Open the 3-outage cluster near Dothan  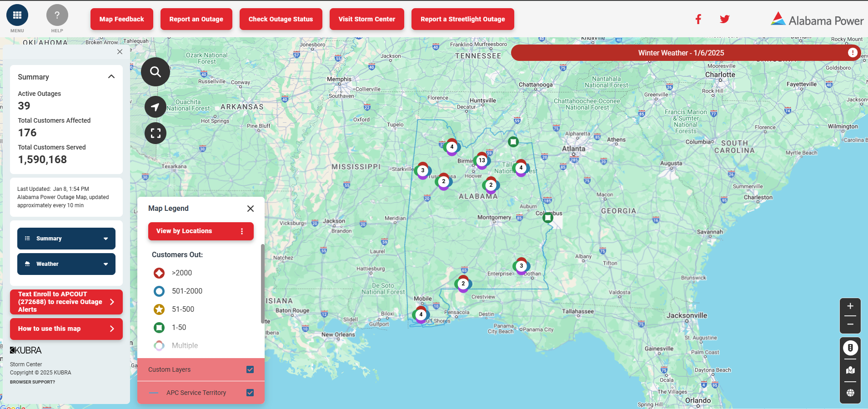pos(522,266)
